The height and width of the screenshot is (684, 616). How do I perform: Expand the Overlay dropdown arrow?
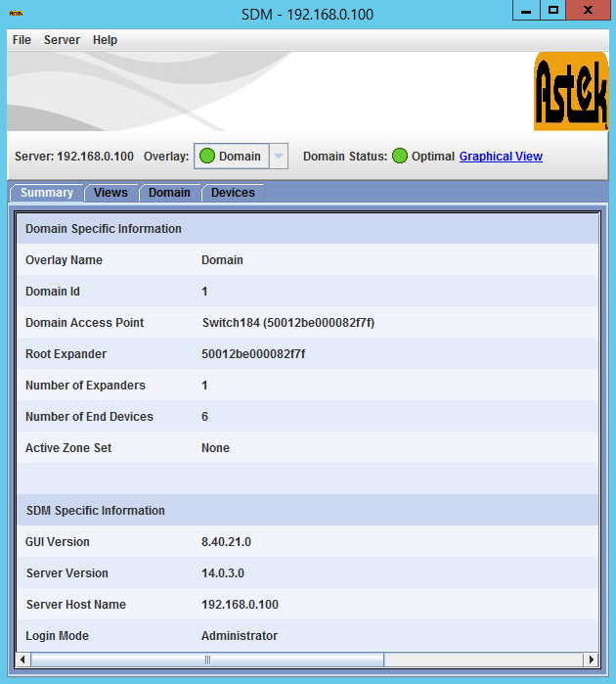pos(279,157)
